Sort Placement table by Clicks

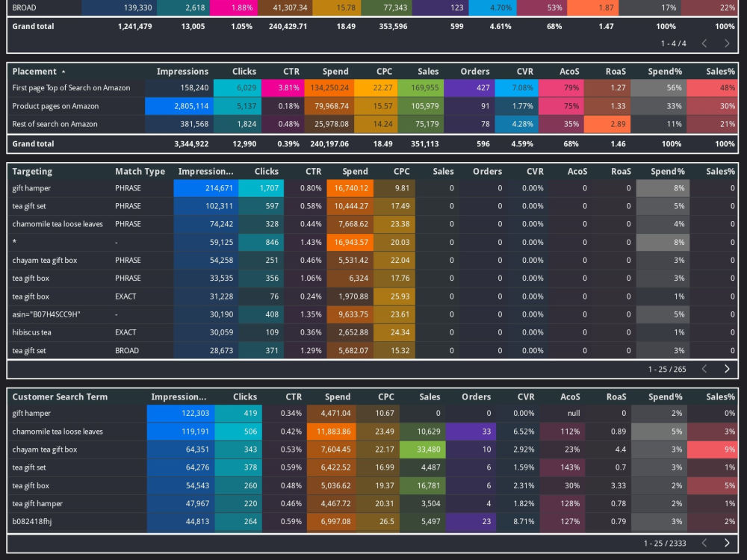click(x=244, y=72)
